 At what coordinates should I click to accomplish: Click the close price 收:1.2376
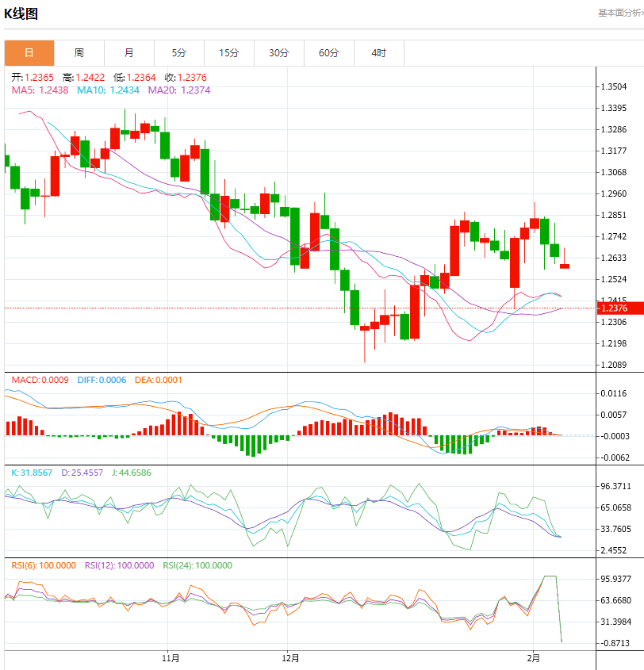186,78
